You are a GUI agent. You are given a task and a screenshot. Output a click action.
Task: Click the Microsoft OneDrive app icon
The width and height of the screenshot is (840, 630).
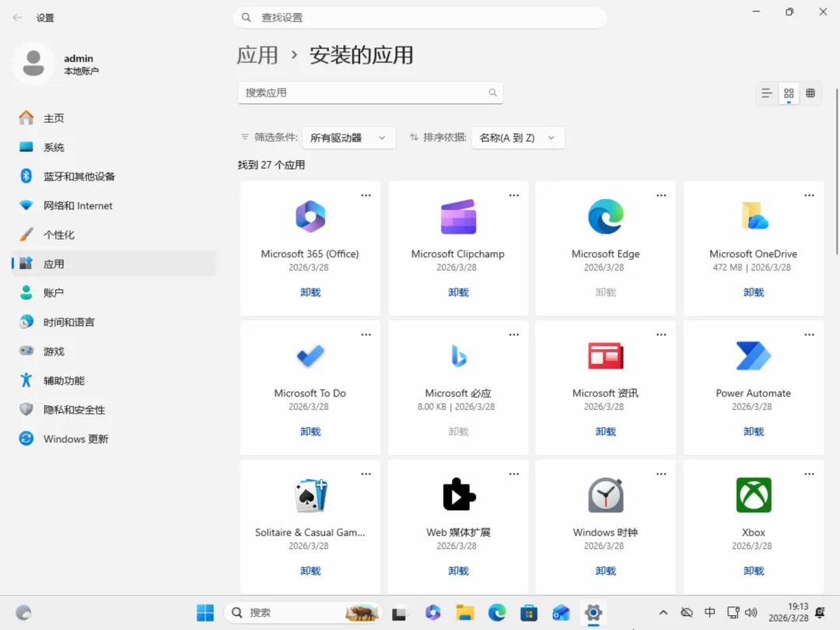(x=754, y=216)
